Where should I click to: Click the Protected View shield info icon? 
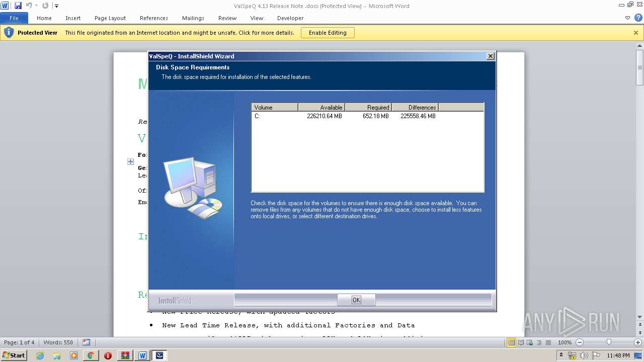point(9,33)
